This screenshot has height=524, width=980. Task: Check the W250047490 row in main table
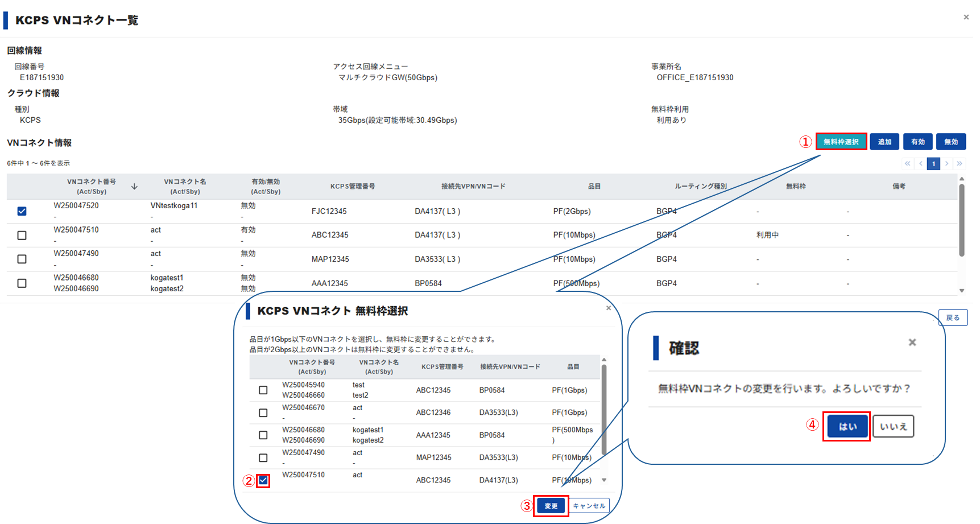pyautogui.click(x=22, y=259)
